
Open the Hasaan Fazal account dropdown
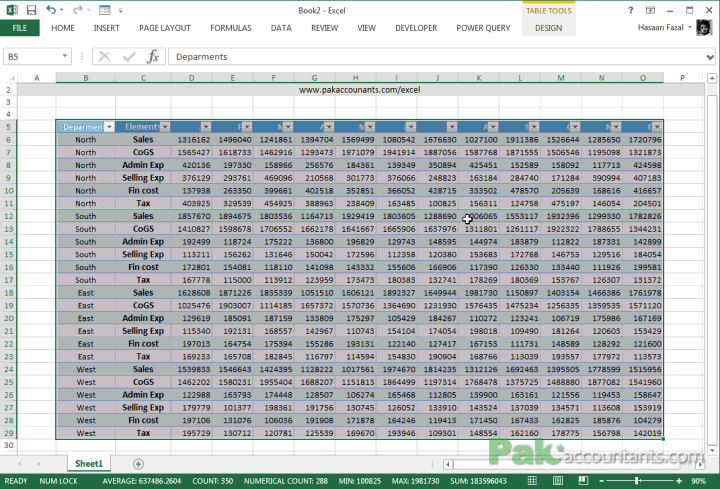pos(690,28)
